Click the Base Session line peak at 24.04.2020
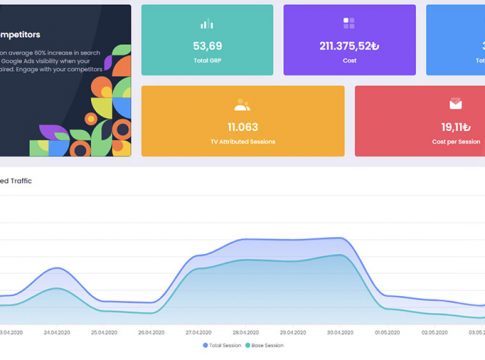This screenshot has width=485, height=360. tap(57, 288)
